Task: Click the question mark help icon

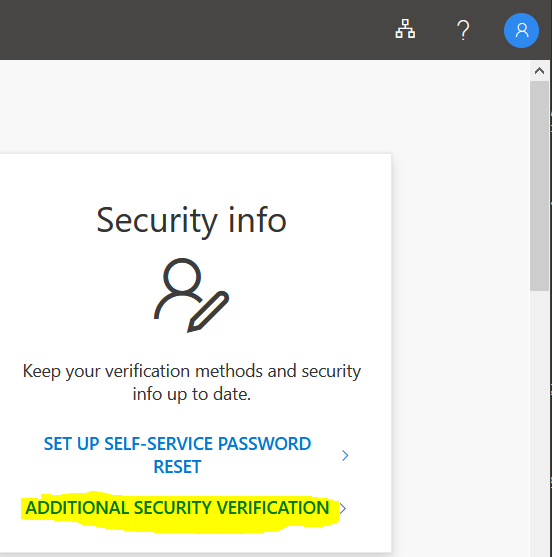Action: click(x=463, y=30)
